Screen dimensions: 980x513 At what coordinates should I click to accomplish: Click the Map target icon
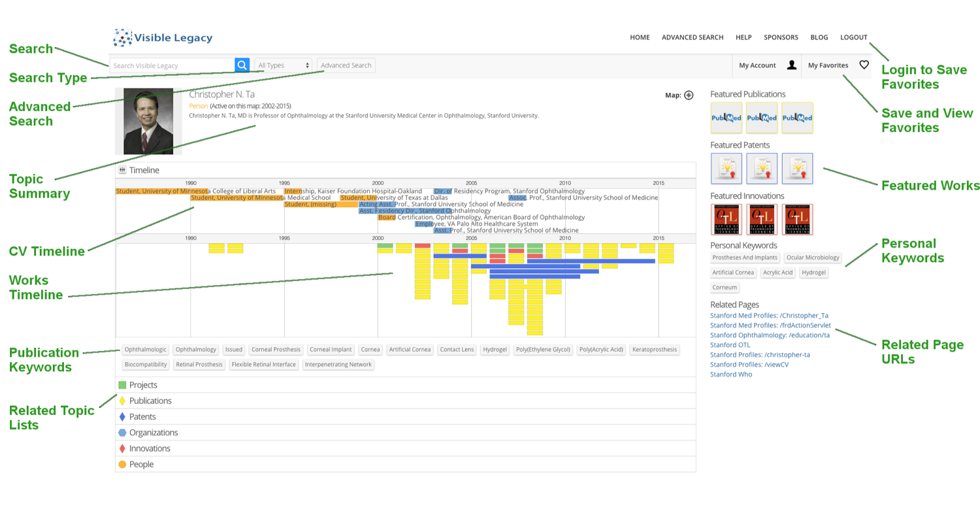coord(689,95)
